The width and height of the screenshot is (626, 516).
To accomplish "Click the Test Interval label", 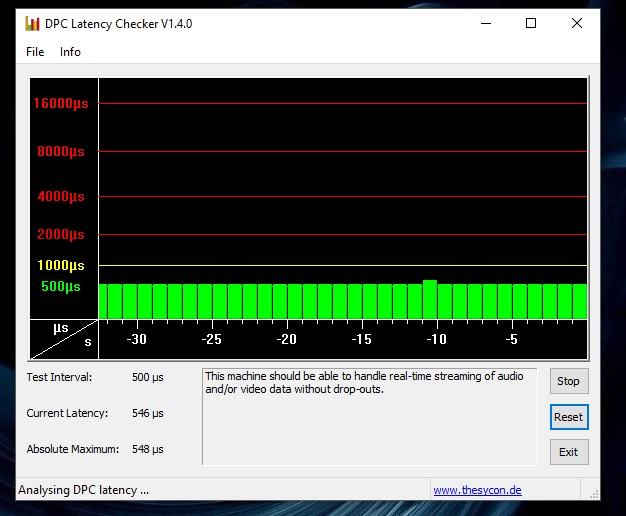I will pos(59,377).
